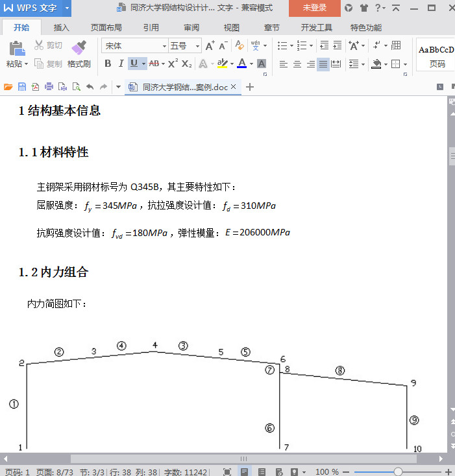
Task: Expand bullet list style dropdown
Action: (291, 46)
